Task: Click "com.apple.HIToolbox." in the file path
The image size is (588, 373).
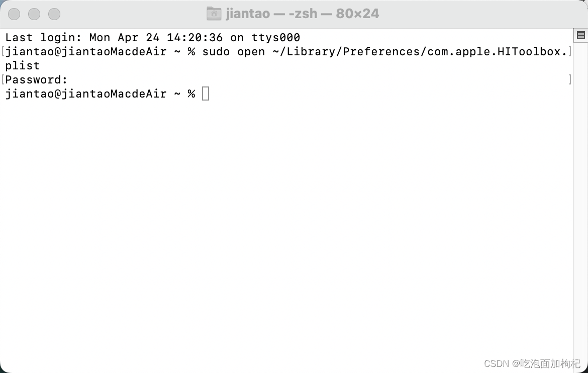Action: point(497,51)
